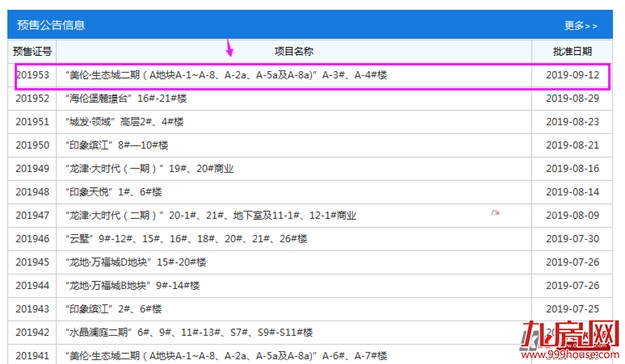The width and height of the screenshot is (625, 364).
Task: Open project 水晶澜庭二期 6#、9#、11#-13#
Action: pyautogui.click(x=189, y=333)
